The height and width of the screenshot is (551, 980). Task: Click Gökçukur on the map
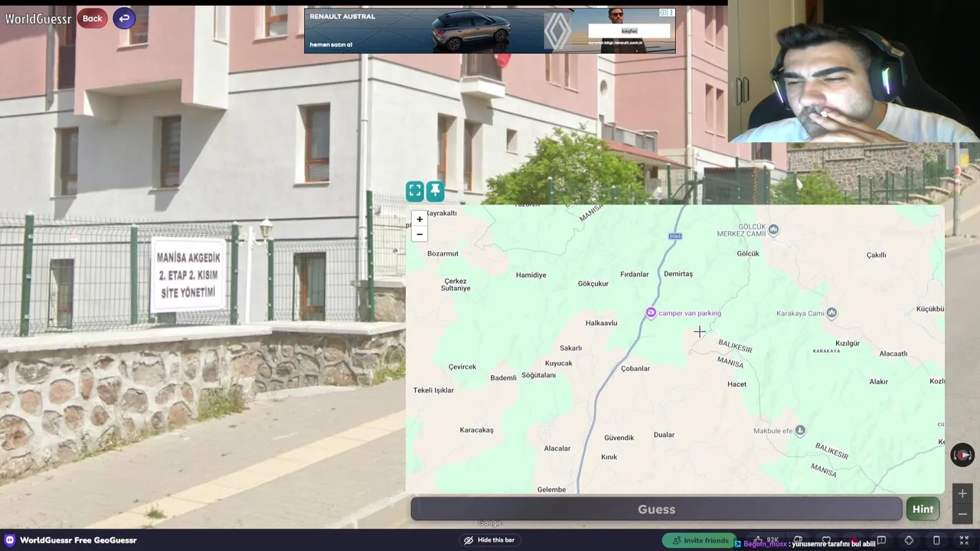[x=593, y=284]
